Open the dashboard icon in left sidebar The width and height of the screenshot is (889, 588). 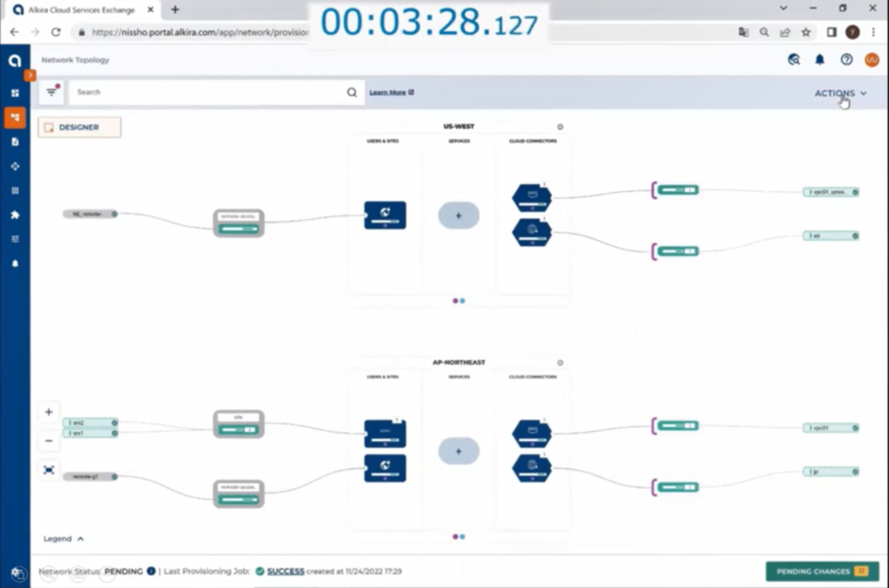pos(15,93)
